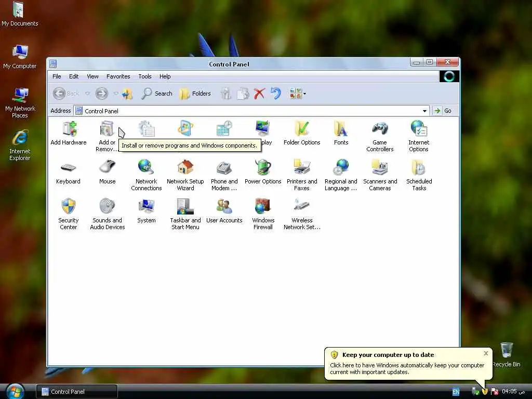Open Game Controllers

coord(380,136)
